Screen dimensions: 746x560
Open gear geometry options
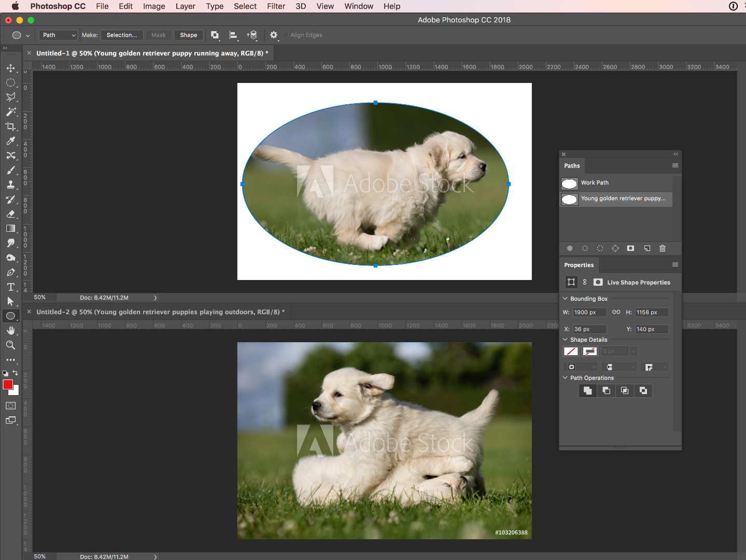274,35
